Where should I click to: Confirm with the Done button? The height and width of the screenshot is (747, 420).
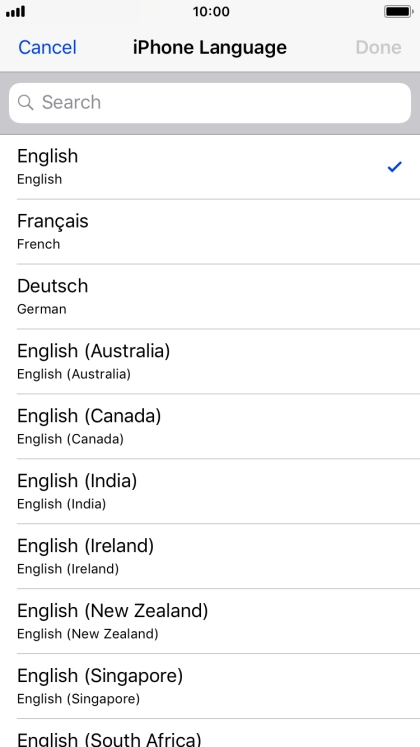(x=379, y=48)
